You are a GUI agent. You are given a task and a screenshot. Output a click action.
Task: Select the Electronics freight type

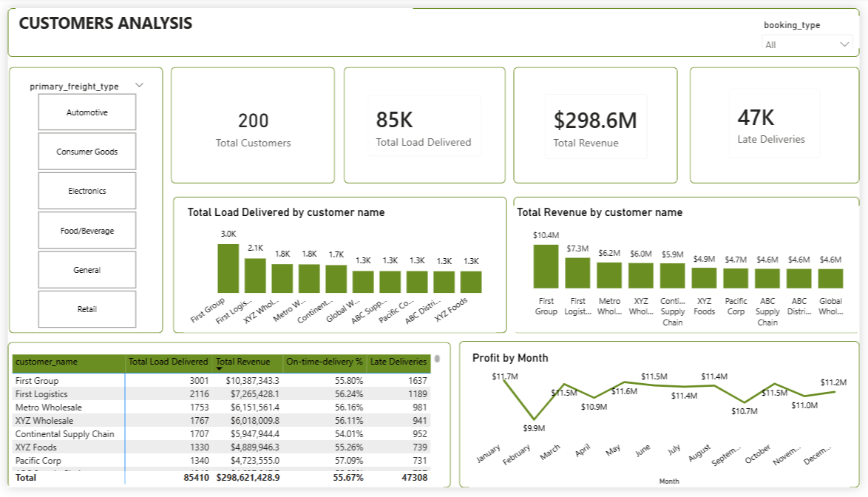(x=87, y=191)
